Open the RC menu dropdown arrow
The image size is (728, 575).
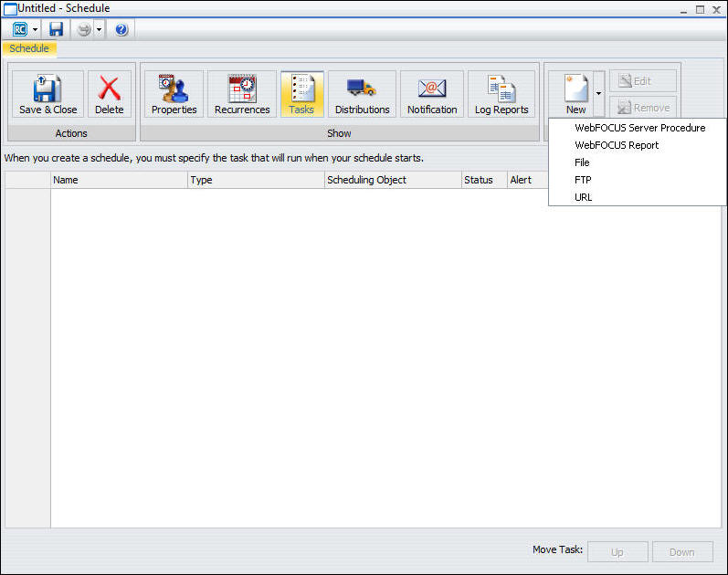(x=36, y=30)
